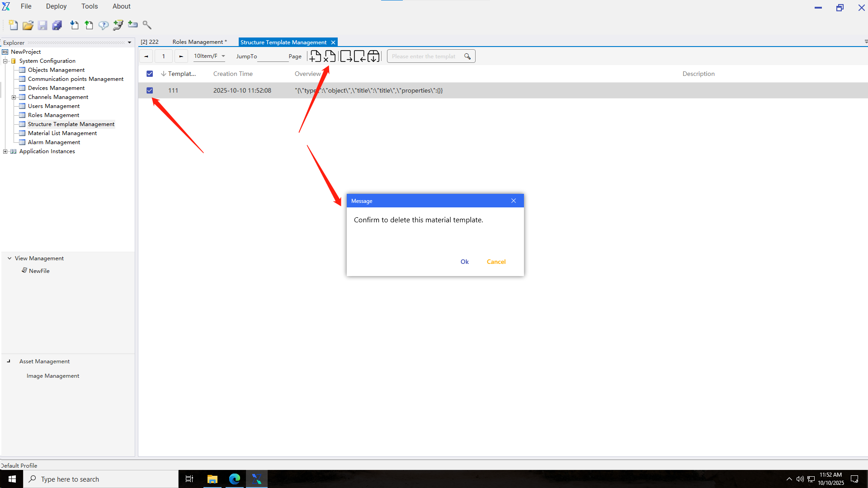
Task: Open the Deploy menu
Action: (56, 6)
